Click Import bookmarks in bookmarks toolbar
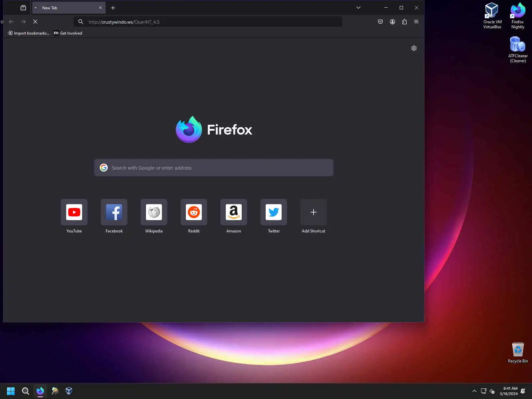The height and width of the screenshot is (399, 532). 29,33
